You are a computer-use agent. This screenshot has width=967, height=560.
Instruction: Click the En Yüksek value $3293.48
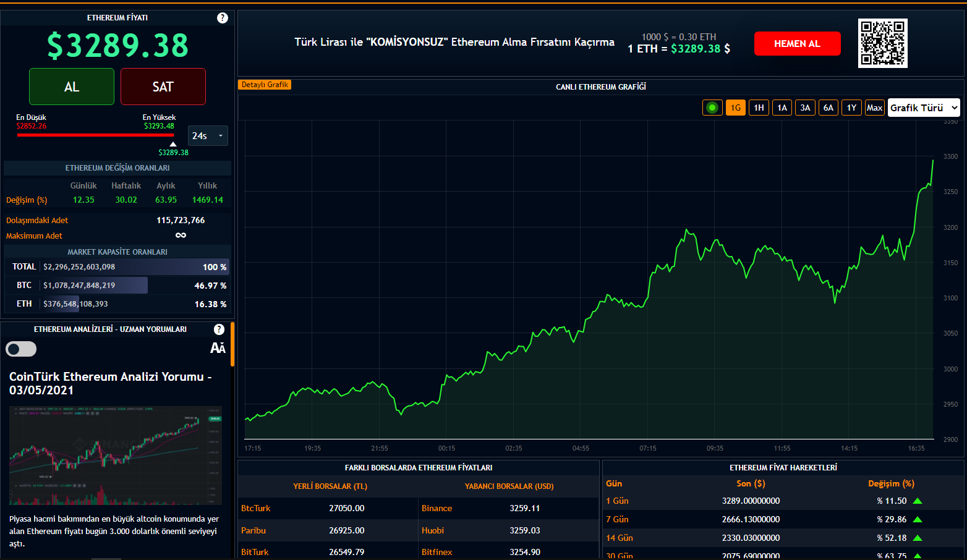tap(159, 126)
